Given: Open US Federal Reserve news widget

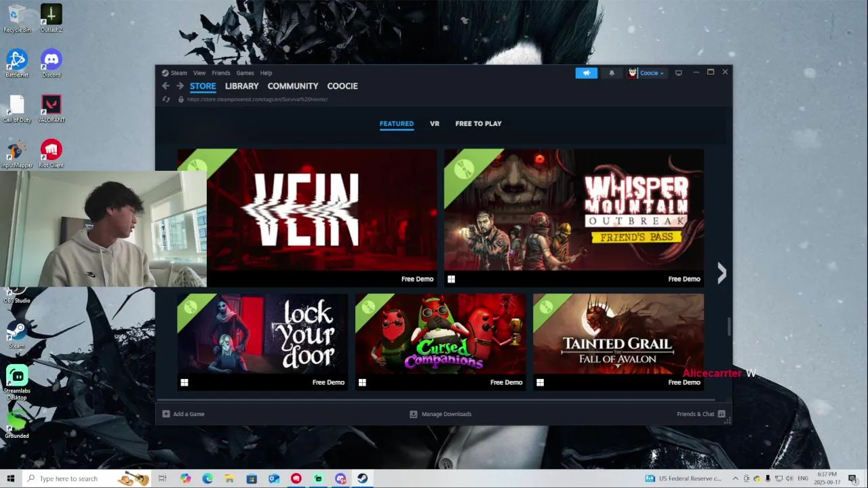Looking at the screenshot, I should [684, 479].
